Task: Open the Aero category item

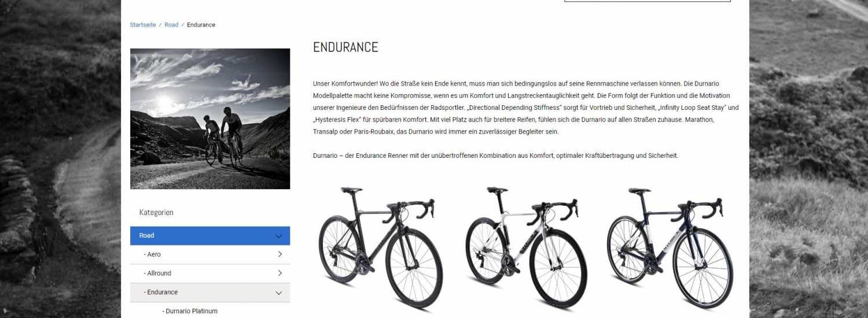Action: [x=210, y=255]
